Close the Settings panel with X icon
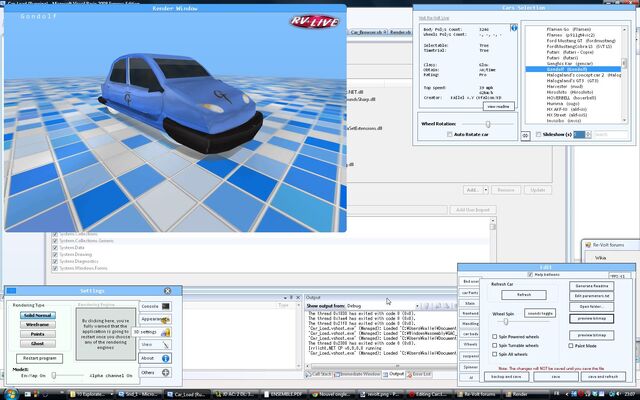 click(167, 291)
